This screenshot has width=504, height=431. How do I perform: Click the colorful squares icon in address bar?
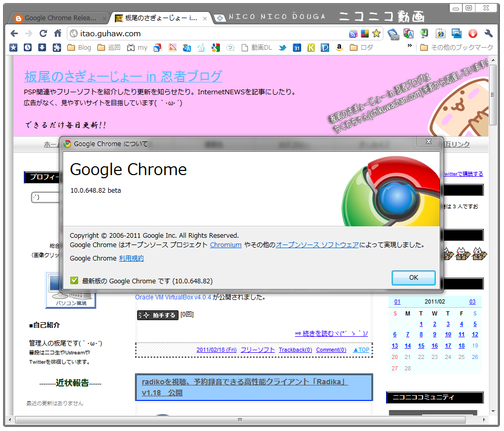click(x=364, y=34)
